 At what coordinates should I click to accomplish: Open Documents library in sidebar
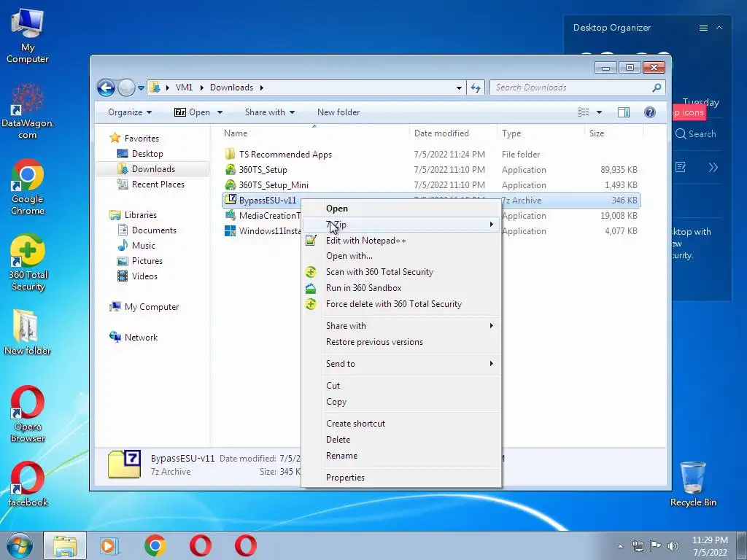click(x=154, y=230)
